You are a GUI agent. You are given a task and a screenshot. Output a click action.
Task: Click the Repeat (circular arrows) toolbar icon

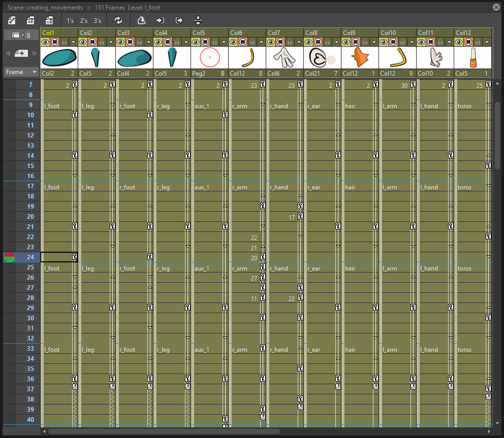[x=118, y=20]
